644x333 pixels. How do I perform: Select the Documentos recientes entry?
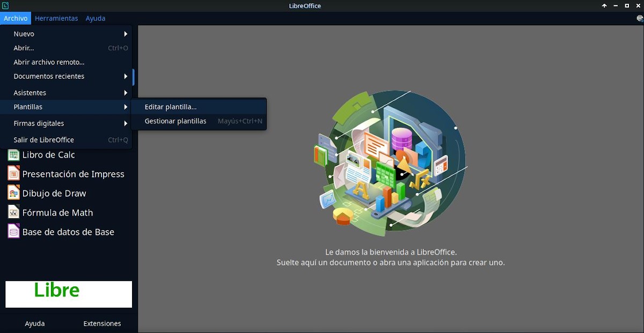pos(66,76)
